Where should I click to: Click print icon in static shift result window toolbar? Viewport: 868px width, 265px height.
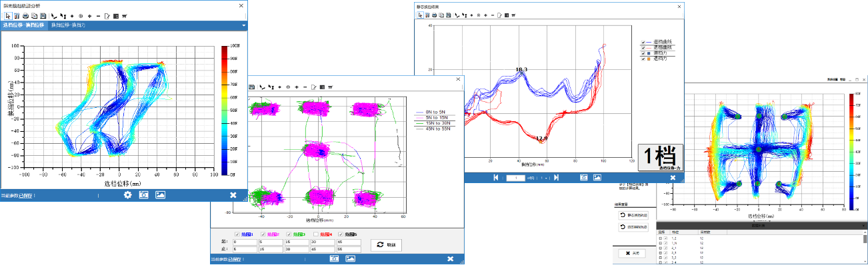pos(434,15)
